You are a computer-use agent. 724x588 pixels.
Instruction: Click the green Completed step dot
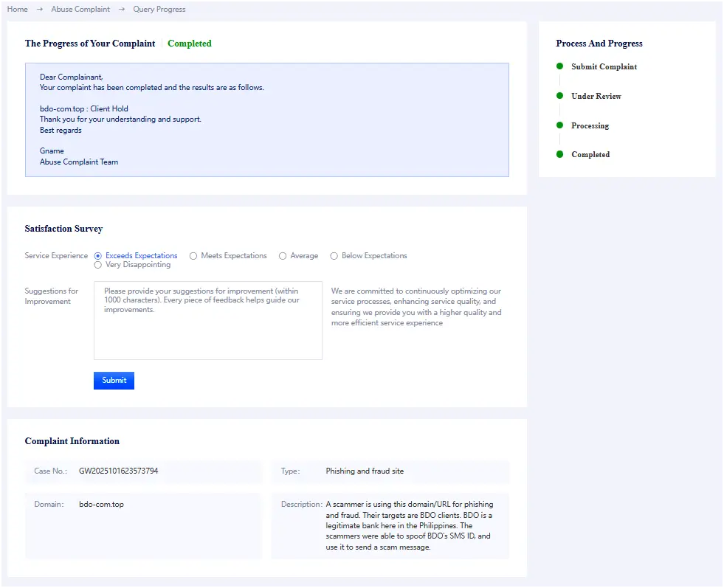point(559,154)
